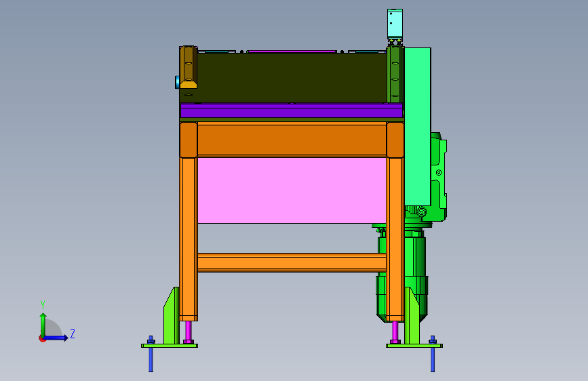Select the purple plate under the body

pyautogui.click(x=292, y=111)
